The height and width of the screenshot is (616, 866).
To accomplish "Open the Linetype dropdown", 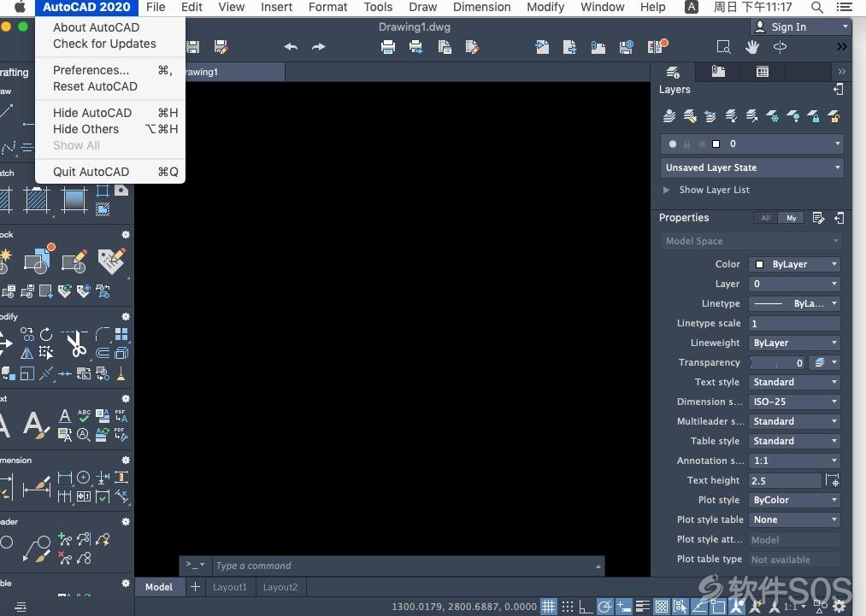I will pos(795,303).
